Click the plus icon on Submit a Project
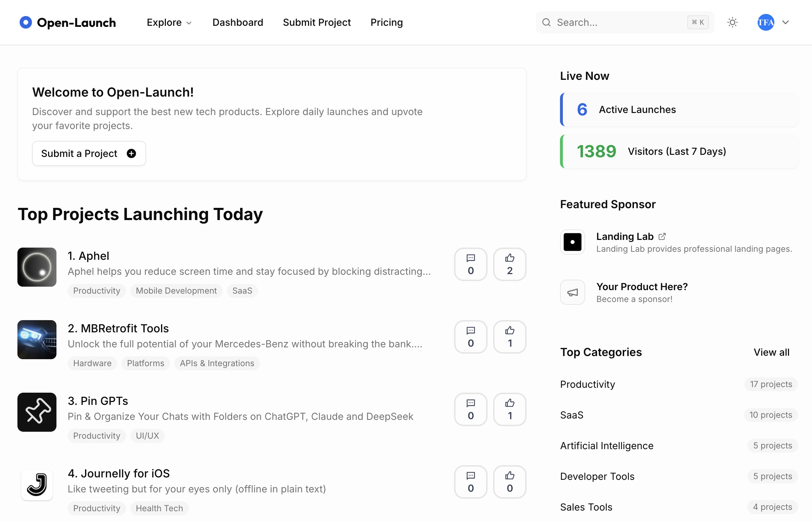Screen dimensions: 812x521 (x=131, y=153)
